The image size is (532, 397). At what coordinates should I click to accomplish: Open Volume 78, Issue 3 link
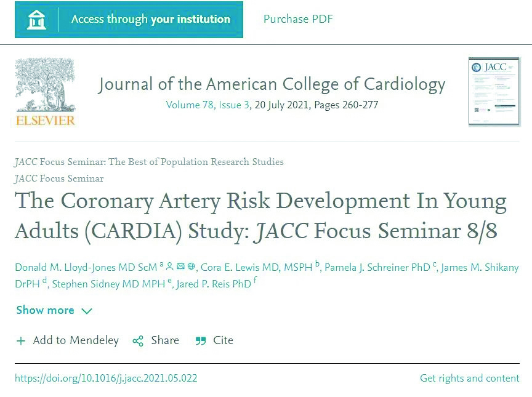(208, 105)
